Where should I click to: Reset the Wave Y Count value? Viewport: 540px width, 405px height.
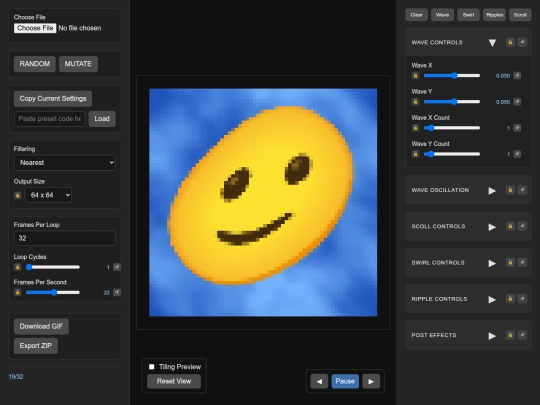517,154
